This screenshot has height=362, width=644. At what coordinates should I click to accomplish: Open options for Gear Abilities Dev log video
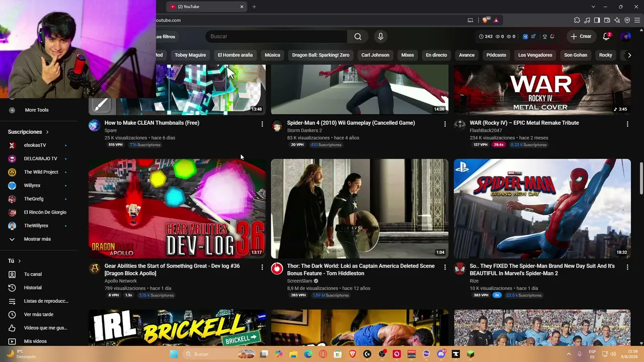point(262,267)
